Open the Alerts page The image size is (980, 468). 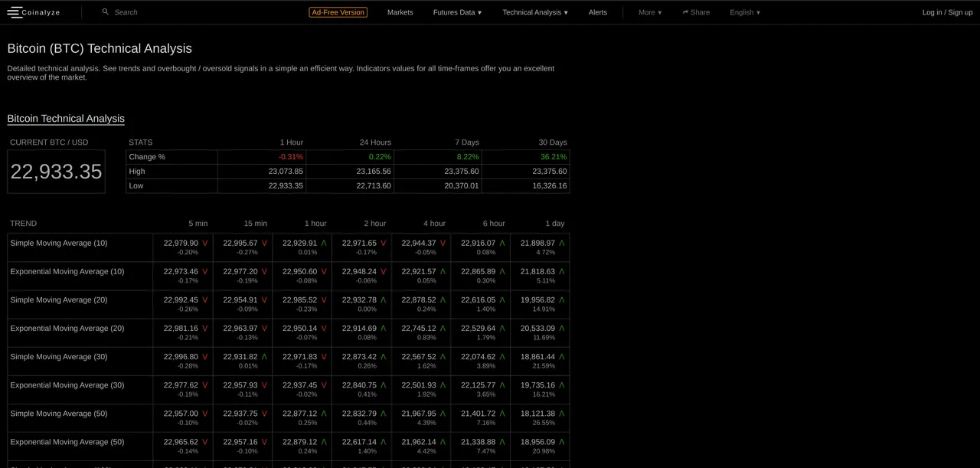pyautogui.click(x=598, y=12)
